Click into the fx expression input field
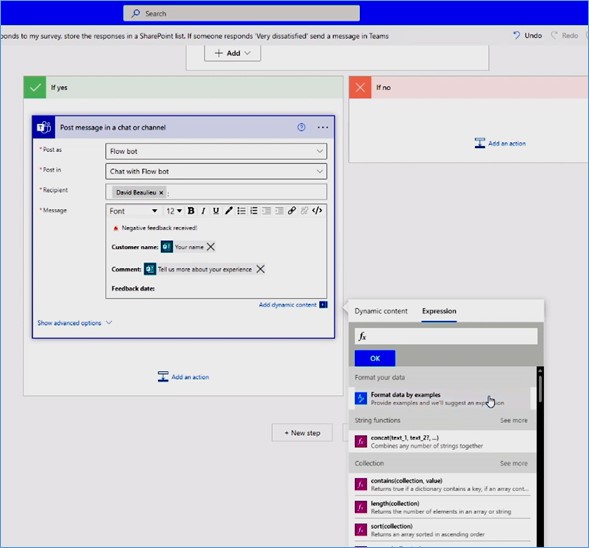The image size is (589, 548). pos(446,336)
